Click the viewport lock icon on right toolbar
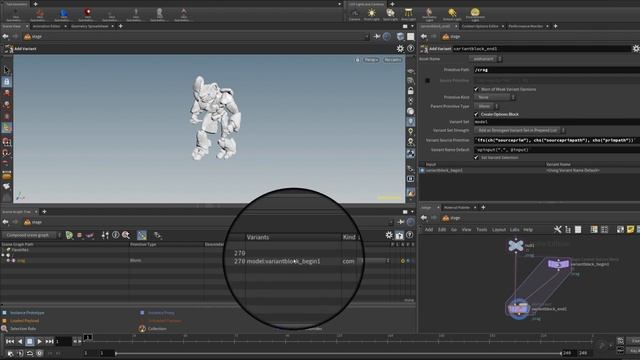Viewport: 640px width, 360px height. pos(411,91)
